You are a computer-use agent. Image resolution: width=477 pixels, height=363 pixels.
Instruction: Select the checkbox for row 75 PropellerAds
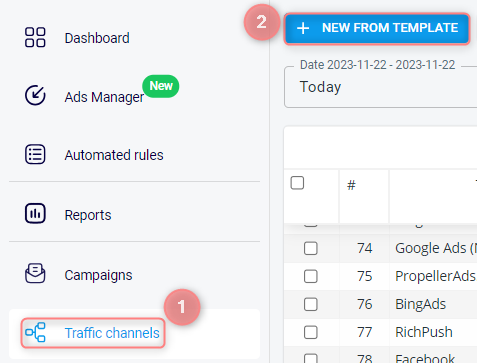(311, 276)
